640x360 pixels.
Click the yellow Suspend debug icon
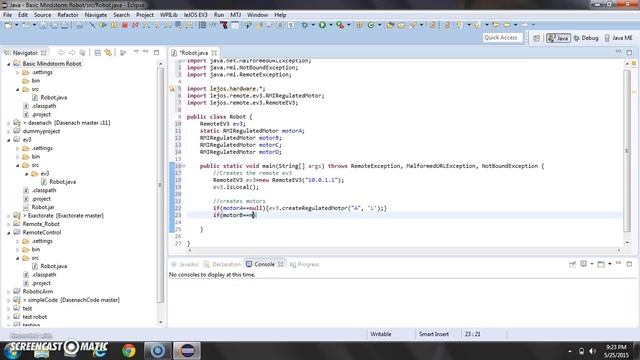[x=114, y=25]
